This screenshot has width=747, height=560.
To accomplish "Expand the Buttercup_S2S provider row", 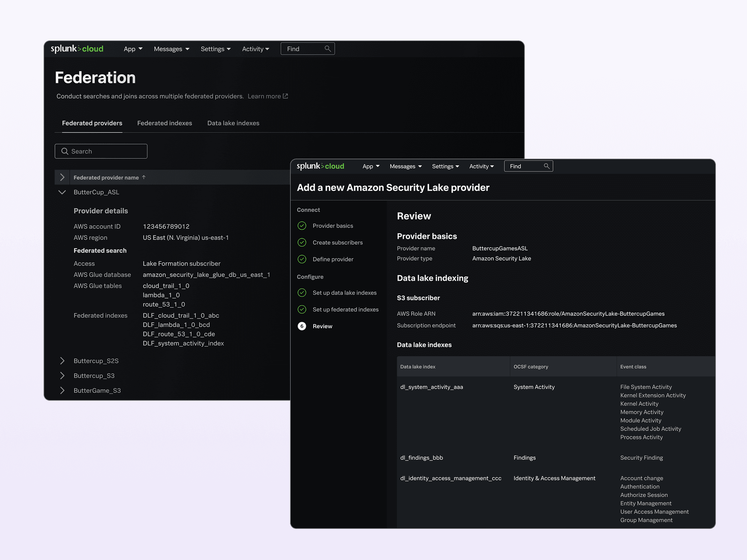I will coord(62,361).
